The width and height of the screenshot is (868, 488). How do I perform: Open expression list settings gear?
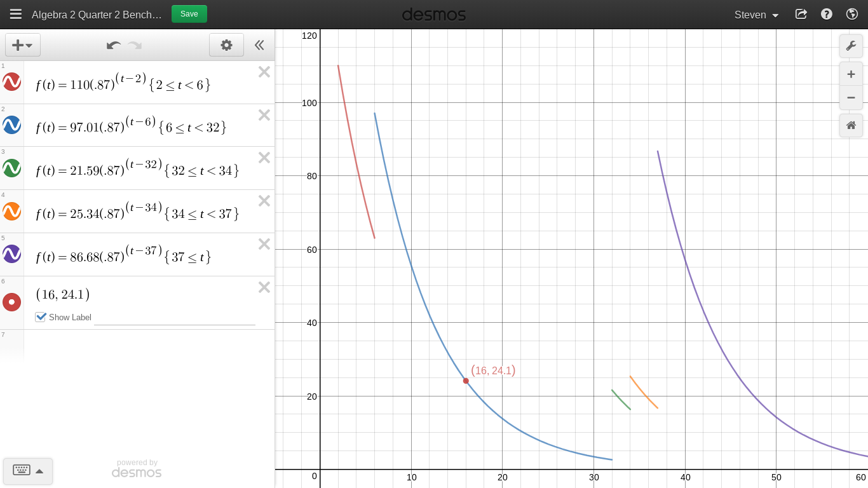pyautogui.click(x=226, y=45)
